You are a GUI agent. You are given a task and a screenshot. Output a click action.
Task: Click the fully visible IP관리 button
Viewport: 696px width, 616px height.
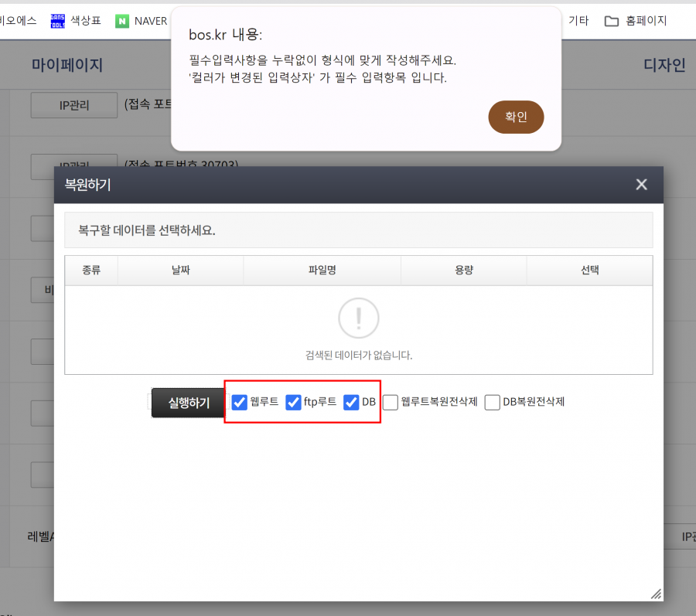(x=74, y=106)
